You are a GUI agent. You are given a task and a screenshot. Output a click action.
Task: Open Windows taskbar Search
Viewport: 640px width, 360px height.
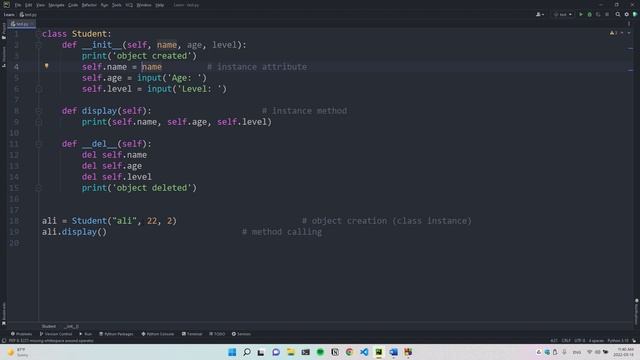247,352
